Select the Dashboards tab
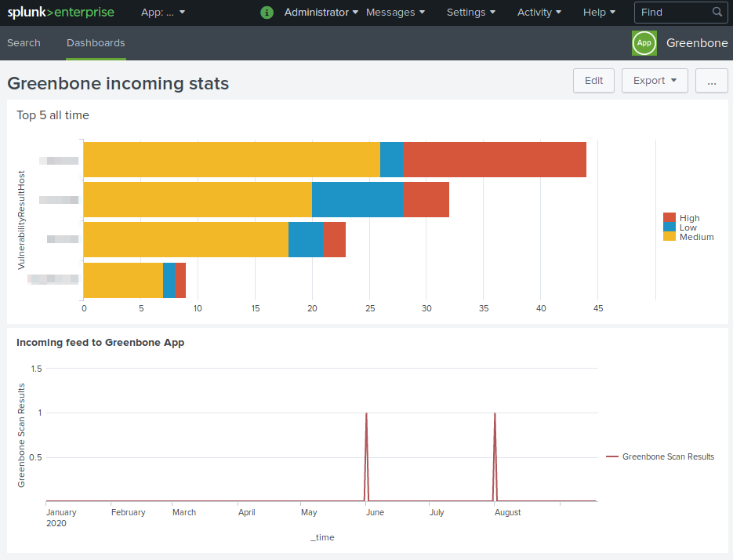733x560 pixels. 96,43
